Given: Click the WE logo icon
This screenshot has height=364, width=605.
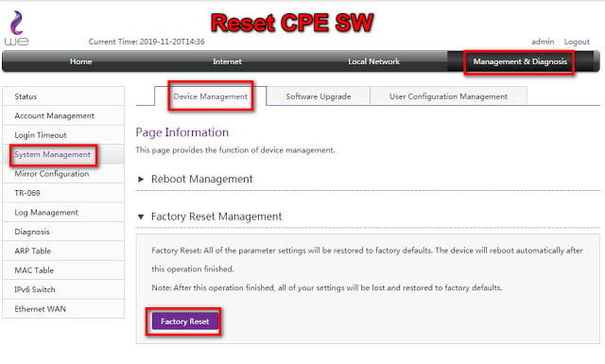Looking at the screenshot, I should pyautogui.click(x=17, y=27).
